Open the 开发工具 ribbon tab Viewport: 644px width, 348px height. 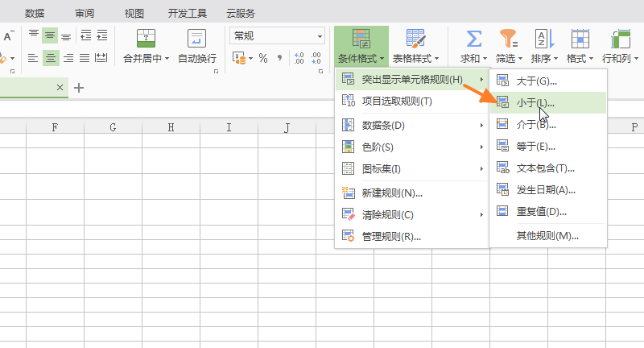(188, 13)
